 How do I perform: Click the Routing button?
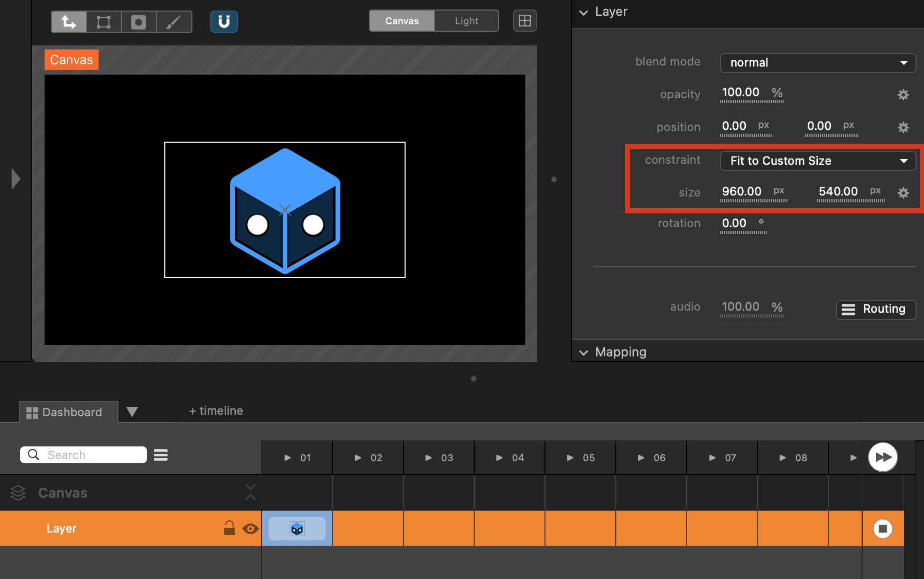[x=875, y=309]
